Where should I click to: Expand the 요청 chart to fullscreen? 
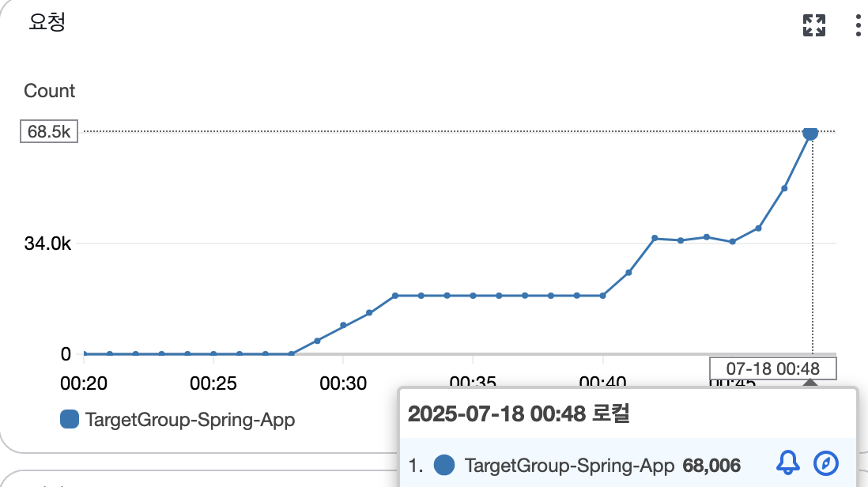[x=813, y=25]
